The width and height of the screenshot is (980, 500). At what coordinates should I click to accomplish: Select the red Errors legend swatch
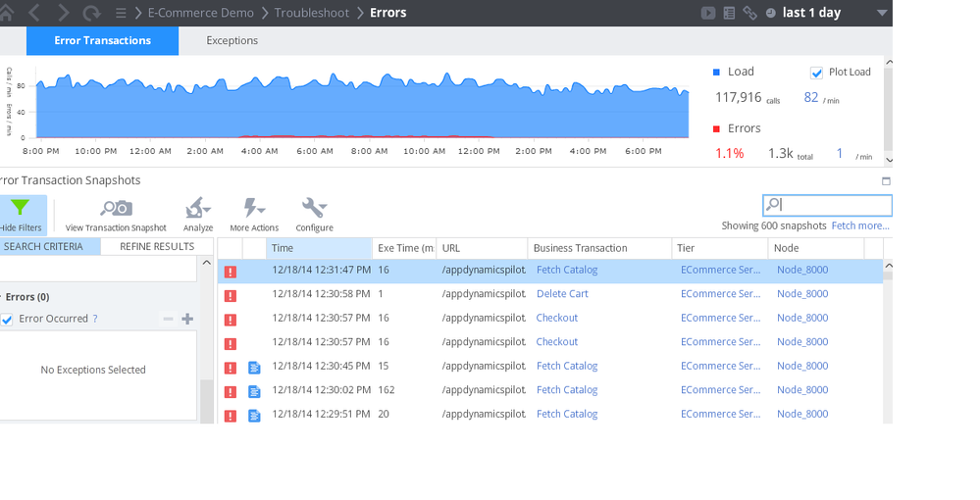716,128
